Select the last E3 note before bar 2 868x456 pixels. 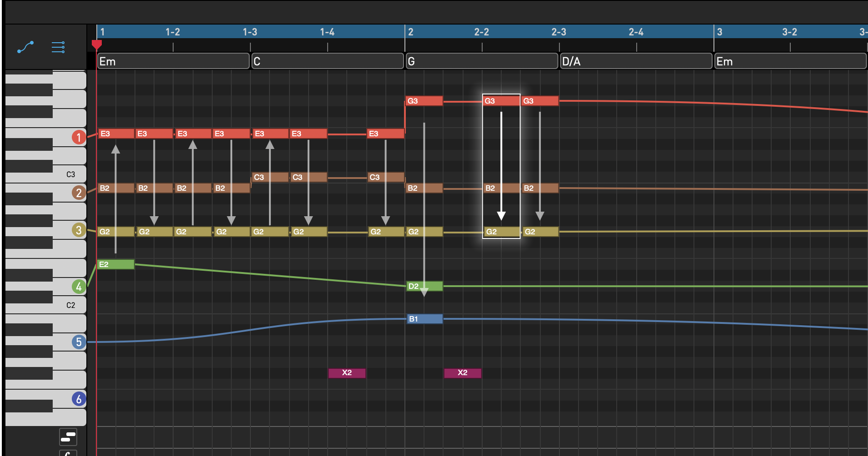coord(385,134)
